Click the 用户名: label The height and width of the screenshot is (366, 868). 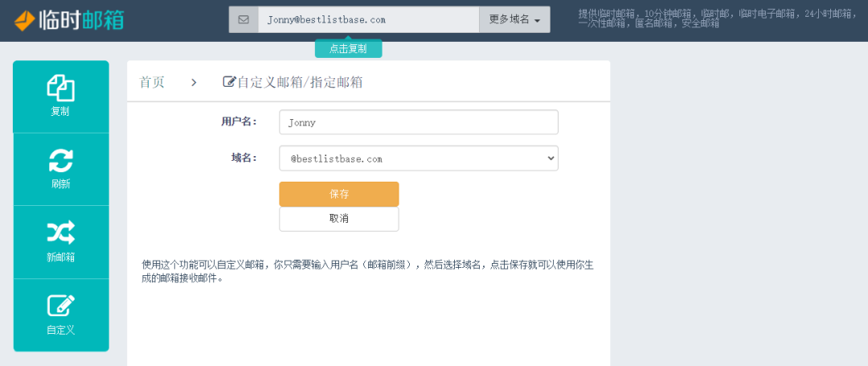click(x=240, y=121)
